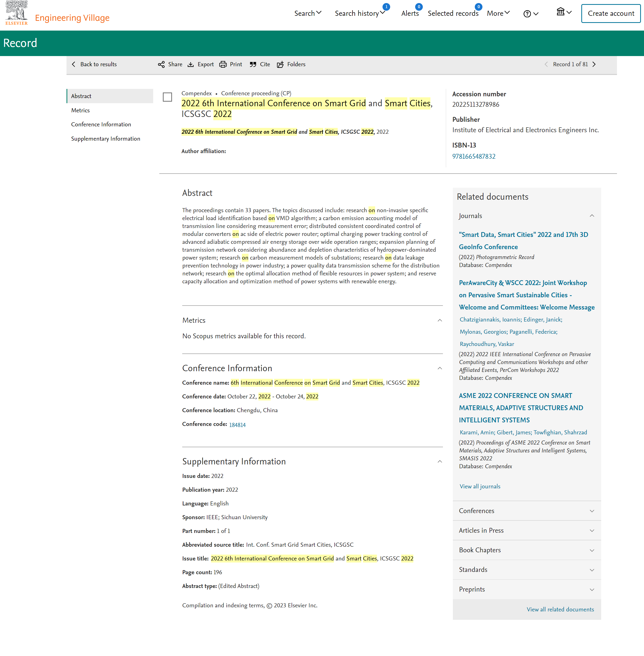Open the More dropdown menu
Screen dimensions: 644x656
[x=498, y=13]
